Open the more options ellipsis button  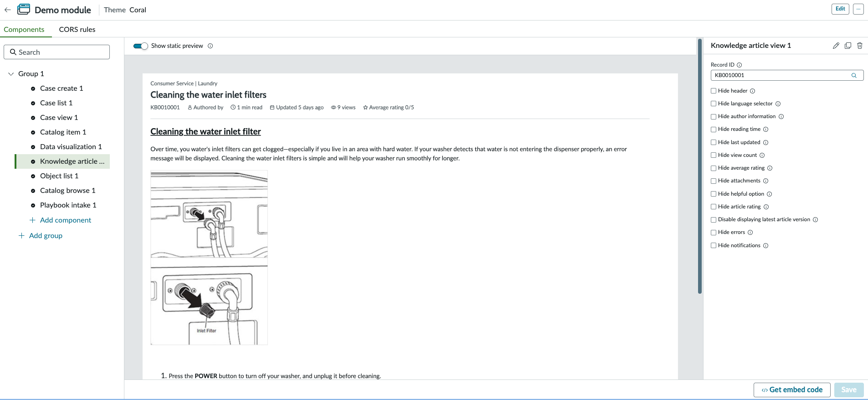pos(858,9)
